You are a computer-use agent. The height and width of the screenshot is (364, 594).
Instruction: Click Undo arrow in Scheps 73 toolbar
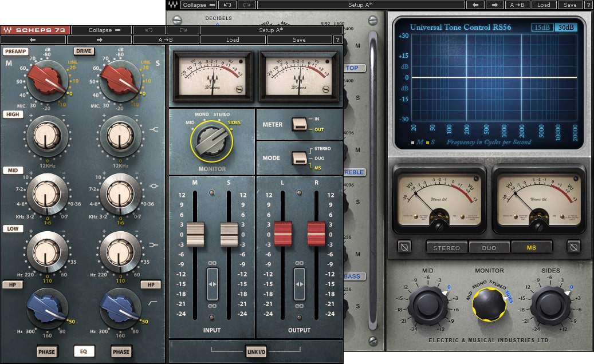150,30
